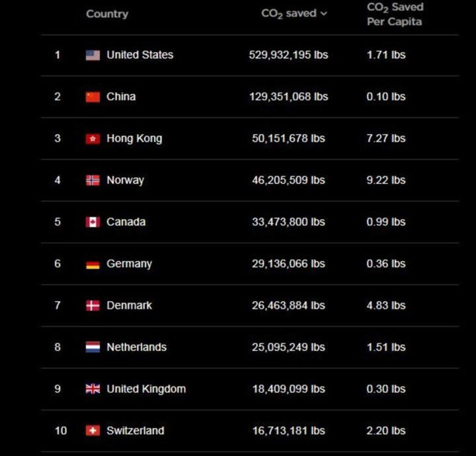Click the Germany flag icon
Viewport: 476px width, 456px height.
pos(93,264)
